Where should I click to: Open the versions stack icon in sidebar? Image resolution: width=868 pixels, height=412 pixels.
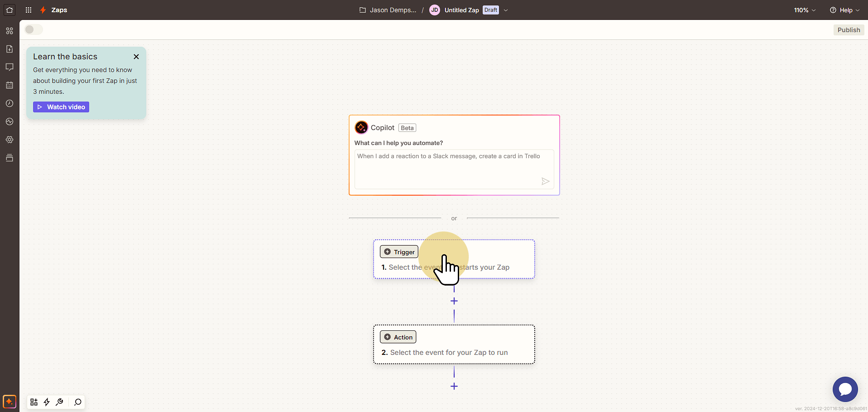click(10, 158)
